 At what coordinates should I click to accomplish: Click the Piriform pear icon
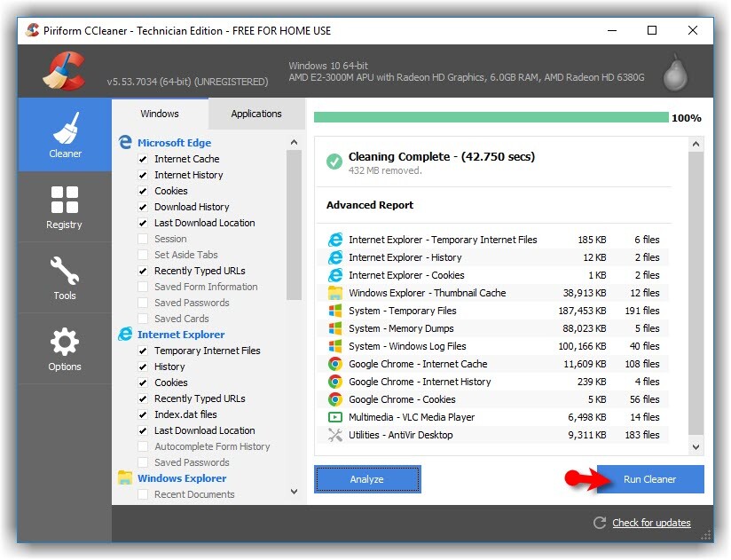click(675, 72)
